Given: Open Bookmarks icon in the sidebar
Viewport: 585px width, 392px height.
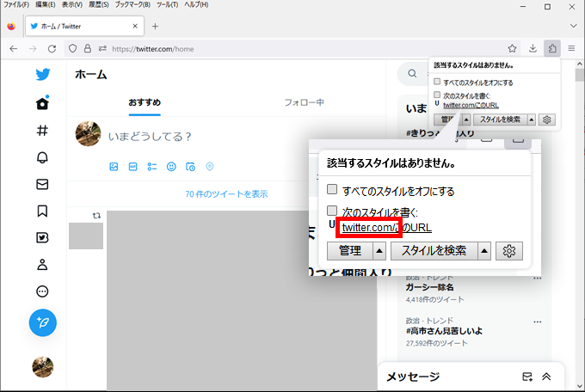Looking at the screenshot, I should [42, 211].
